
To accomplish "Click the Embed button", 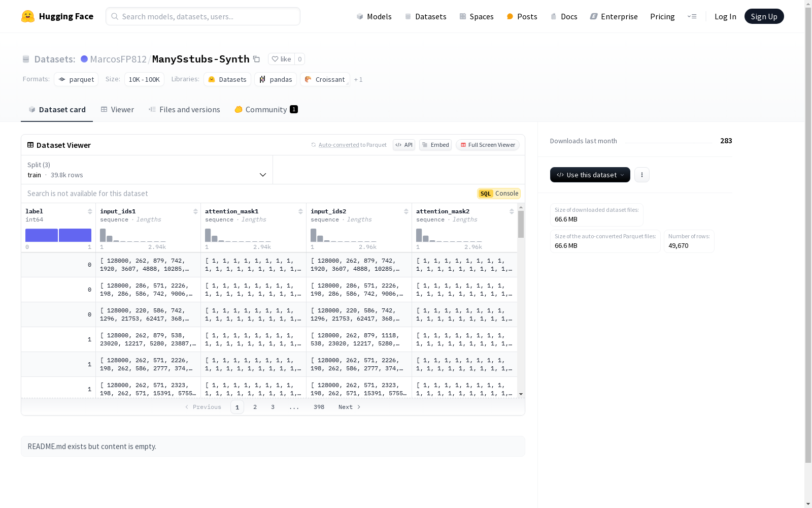I will [435, 145].
